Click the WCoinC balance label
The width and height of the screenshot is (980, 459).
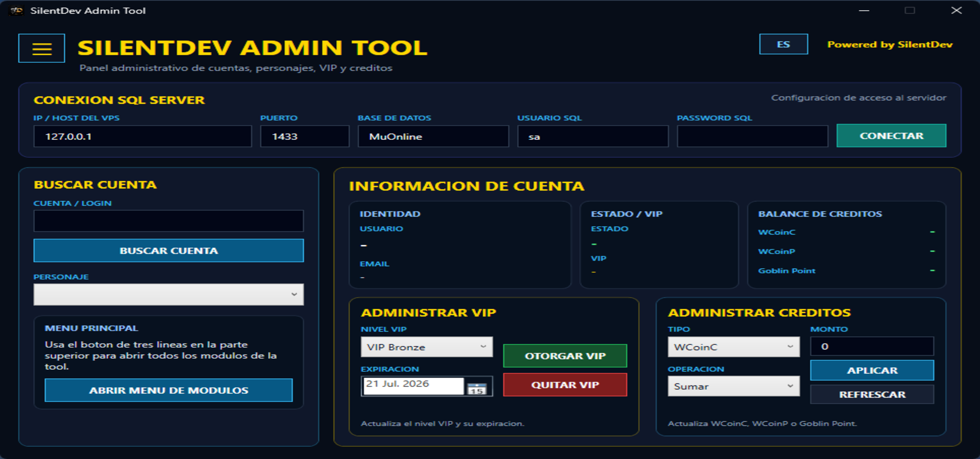pyautogui.click(x=776, y=232)
